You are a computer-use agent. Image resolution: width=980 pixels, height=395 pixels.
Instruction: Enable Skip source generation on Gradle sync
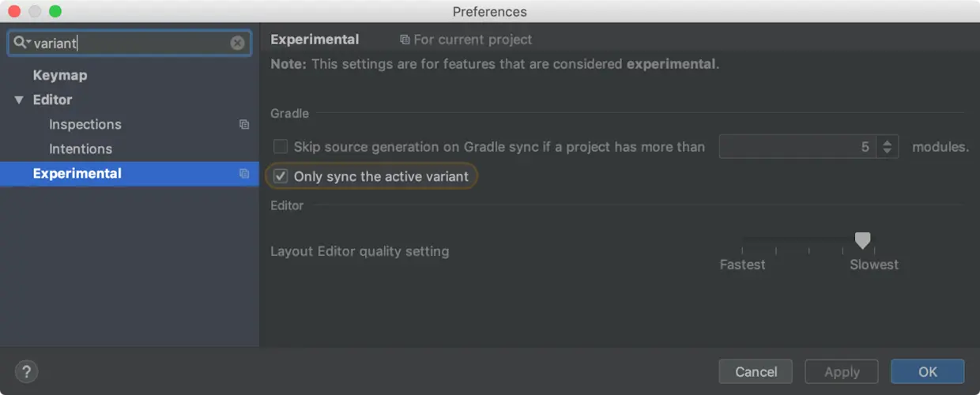[281, 147]
